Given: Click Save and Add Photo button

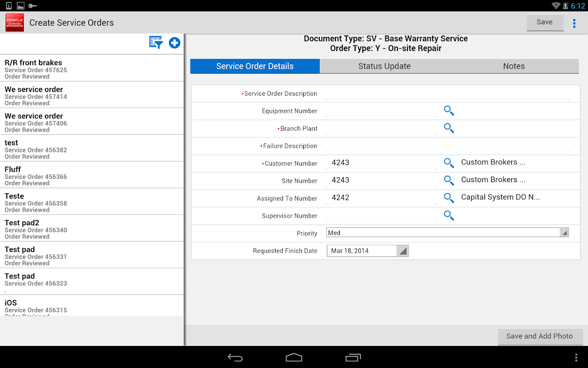Looking at the screenshot, I should pos(540,336).
